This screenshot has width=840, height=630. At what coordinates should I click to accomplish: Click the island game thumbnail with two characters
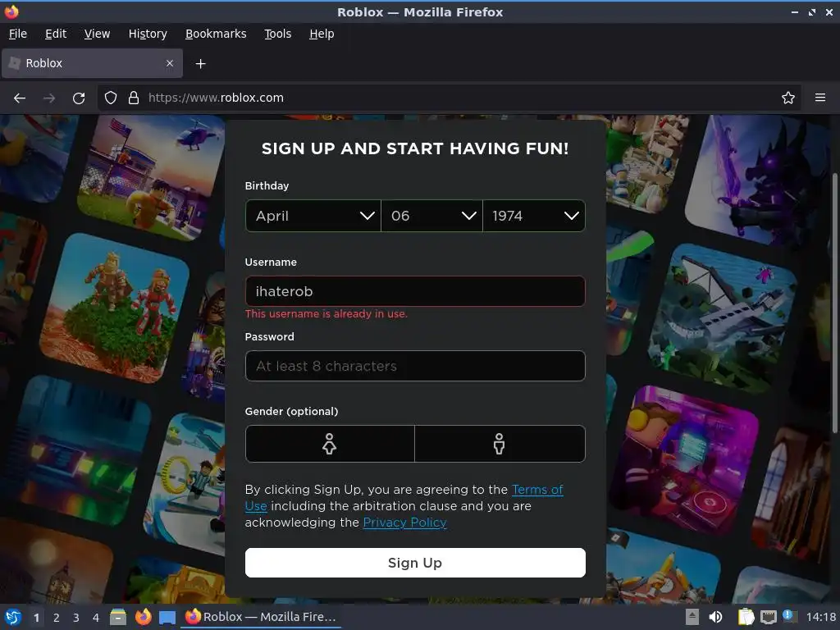click(x=115, y=308)
